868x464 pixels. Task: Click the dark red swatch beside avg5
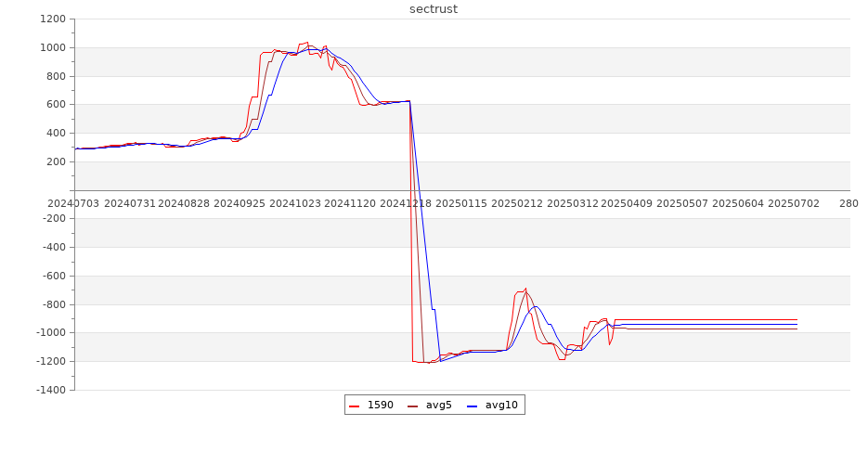[412, 406]
